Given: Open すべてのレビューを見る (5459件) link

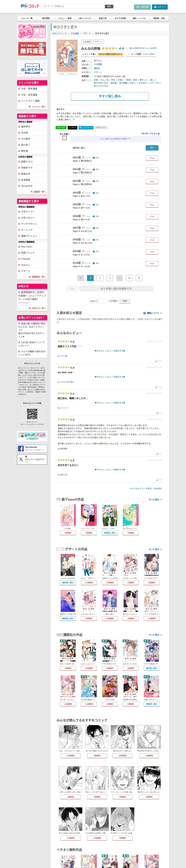Looking at the screenshot, I should click(146, 488).
